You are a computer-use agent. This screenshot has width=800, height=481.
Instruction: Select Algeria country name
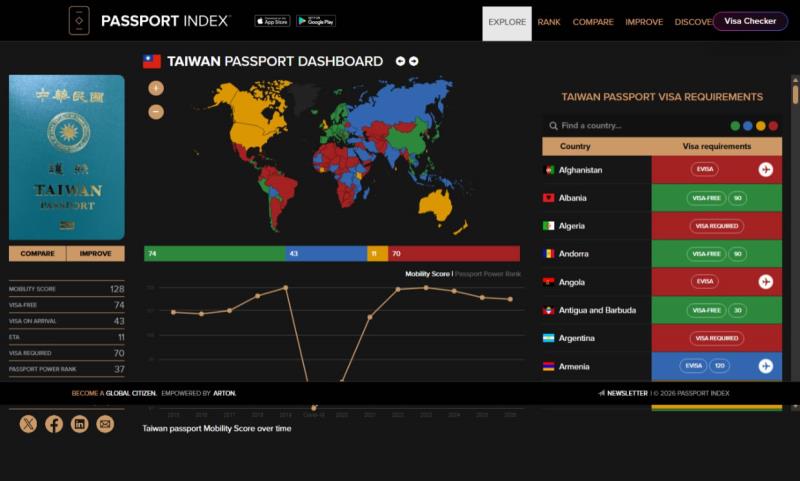tap(571, 226)
